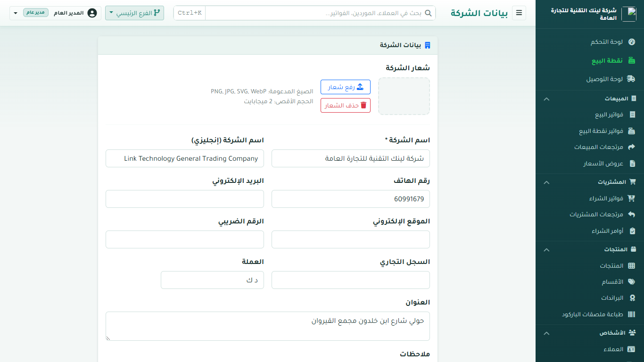Click the cash register icon next to نقطة البيع
The height and width of the screenshot is (362, 644).
[632, 61]
